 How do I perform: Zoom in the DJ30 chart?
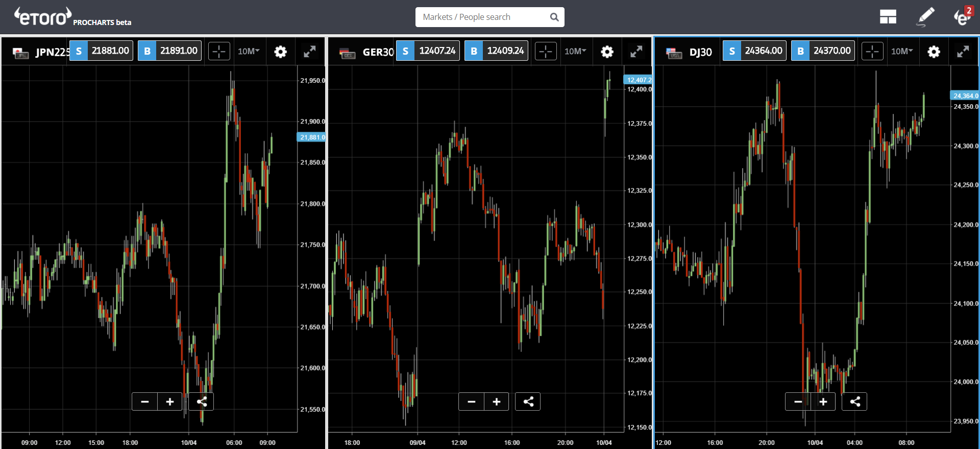(x=823, y=401)
